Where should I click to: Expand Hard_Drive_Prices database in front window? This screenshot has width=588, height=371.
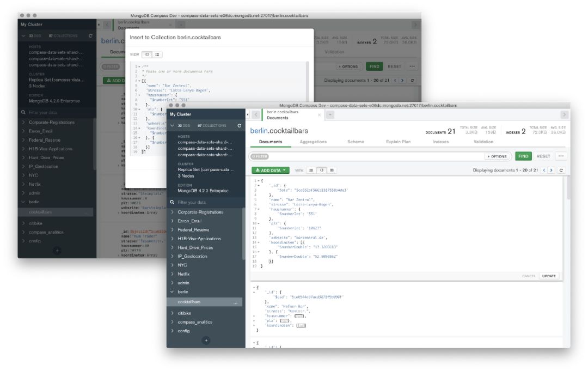[x=172, y=247]
